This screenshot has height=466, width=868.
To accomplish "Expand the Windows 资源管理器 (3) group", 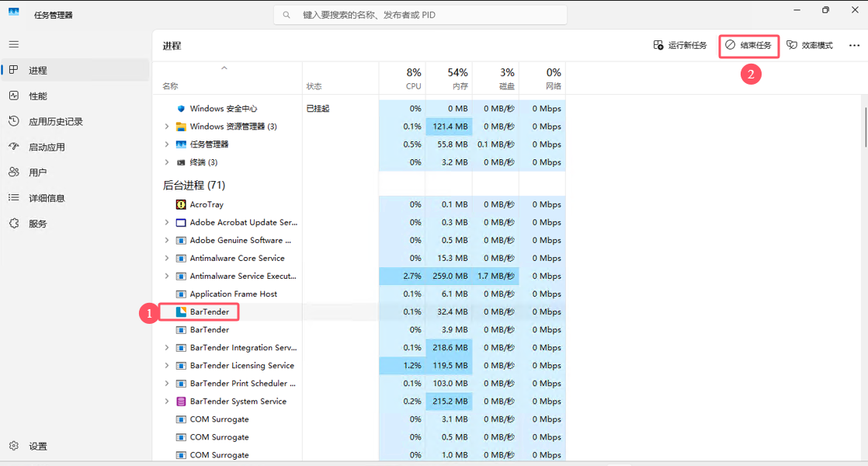I will [167, 126].
